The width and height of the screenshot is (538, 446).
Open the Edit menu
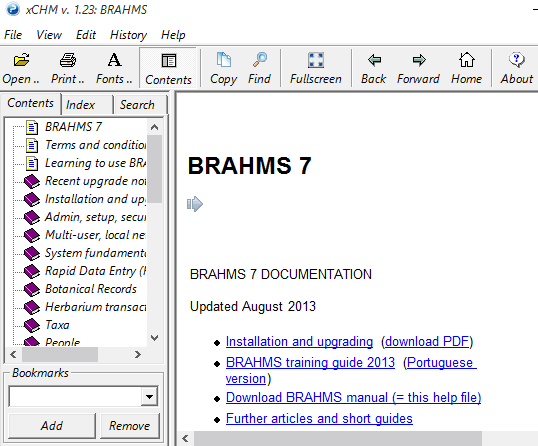(x=86, y=35)
